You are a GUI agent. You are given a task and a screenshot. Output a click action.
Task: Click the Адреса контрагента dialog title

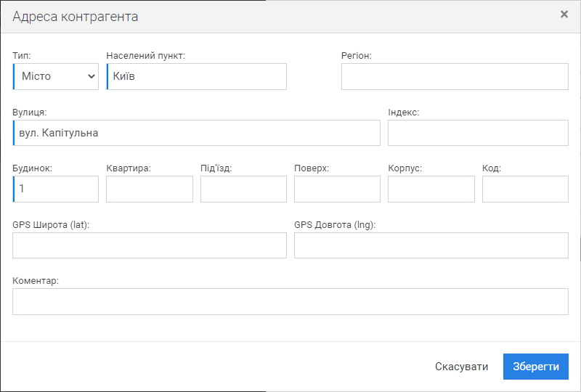click(x=76, y=16)
